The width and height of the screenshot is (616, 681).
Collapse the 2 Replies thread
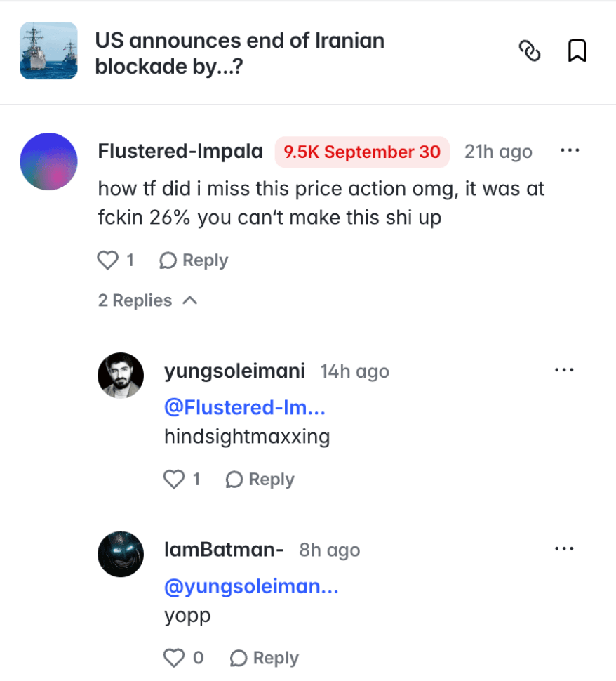[148, 300]
